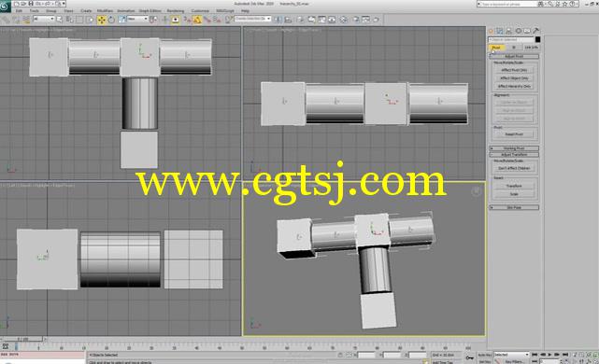Switch to the Display command panel
This screenshot has width=599, height=364.
(527, 31)
